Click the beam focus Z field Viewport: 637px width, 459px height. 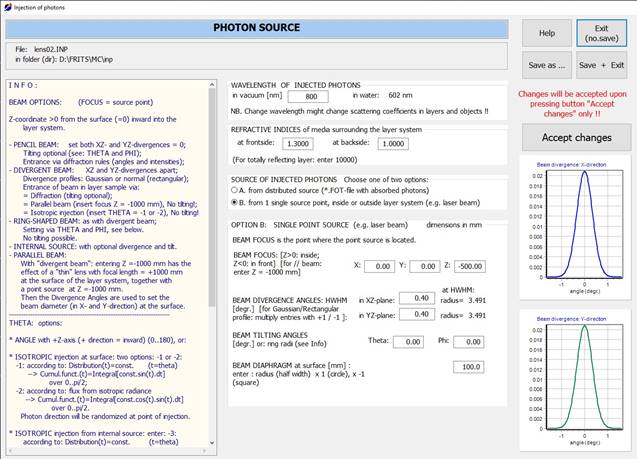click(x=470, y=266)
